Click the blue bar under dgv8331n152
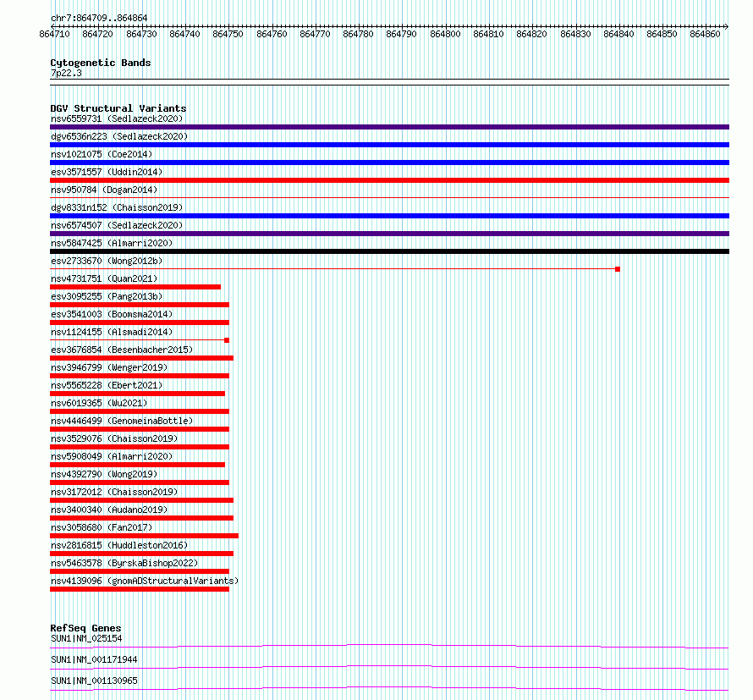 [389, 216]
